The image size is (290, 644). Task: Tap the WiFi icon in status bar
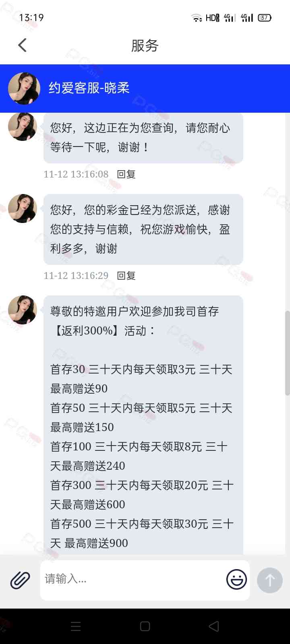[x=197, y=18]
